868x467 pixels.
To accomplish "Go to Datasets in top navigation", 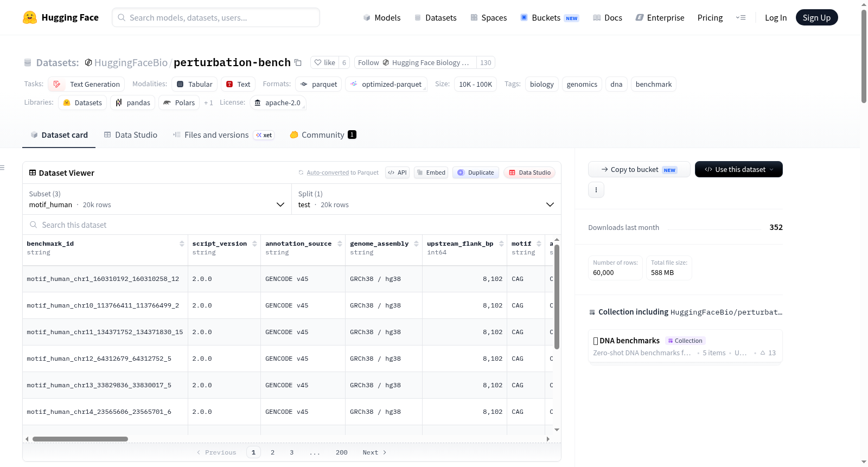I will [436, 17].
